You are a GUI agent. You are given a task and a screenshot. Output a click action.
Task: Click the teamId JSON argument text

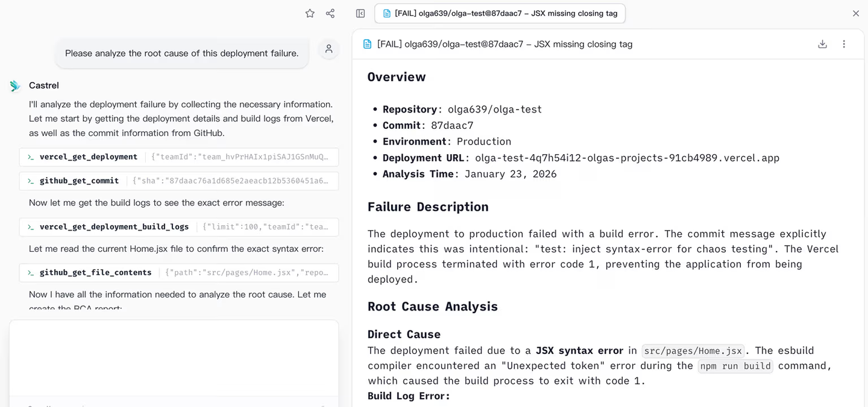tap(239, 157)
